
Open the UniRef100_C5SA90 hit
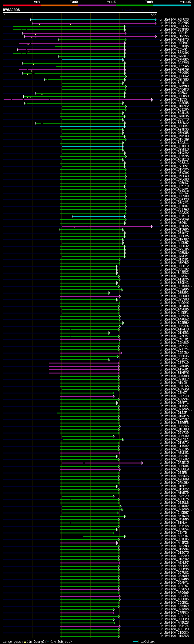pyautogui.click(x=174, y=290)
